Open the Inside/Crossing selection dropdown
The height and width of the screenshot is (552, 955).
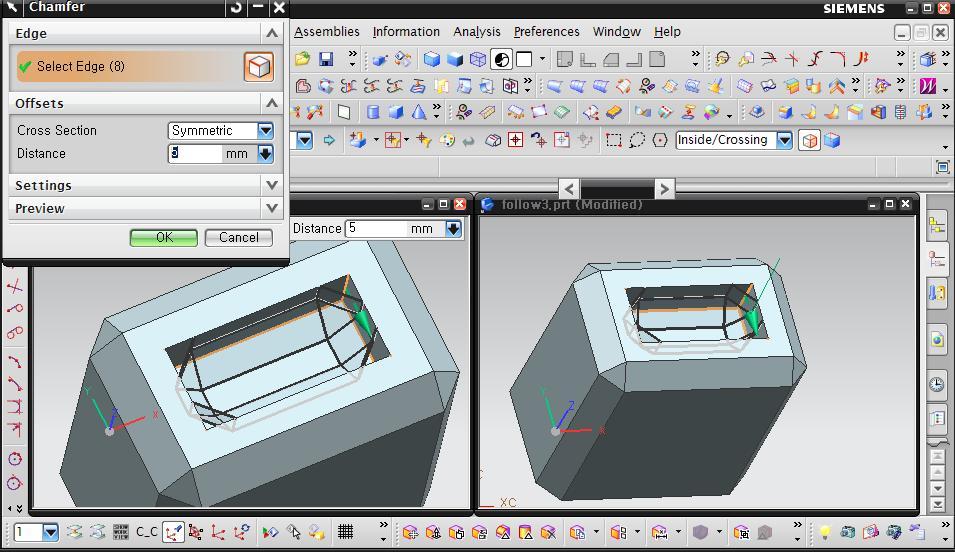(x=784, y=140)
